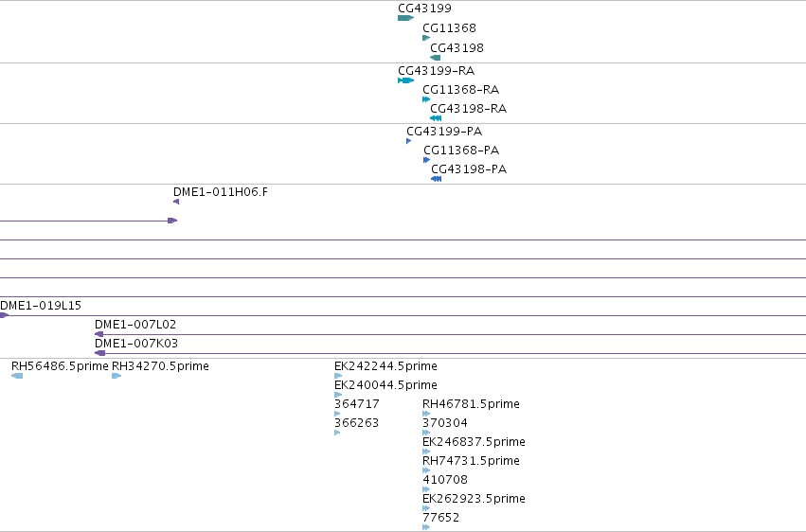The width and height of the screenshot is (806, 532).
Task: Select the DME1-011H06.F feature arrow
Action: (x=176, y=202)
